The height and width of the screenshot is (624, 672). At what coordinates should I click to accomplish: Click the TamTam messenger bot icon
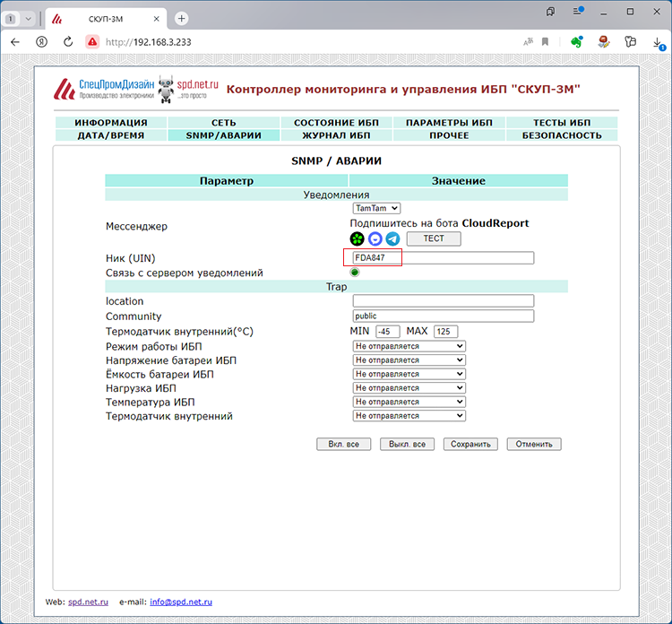pos(375,239)
